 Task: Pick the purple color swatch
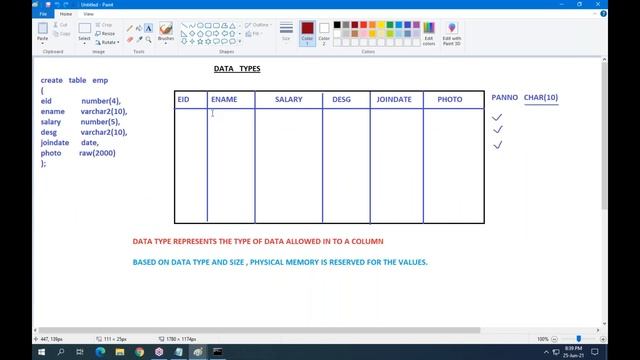[x=416, y=25]
